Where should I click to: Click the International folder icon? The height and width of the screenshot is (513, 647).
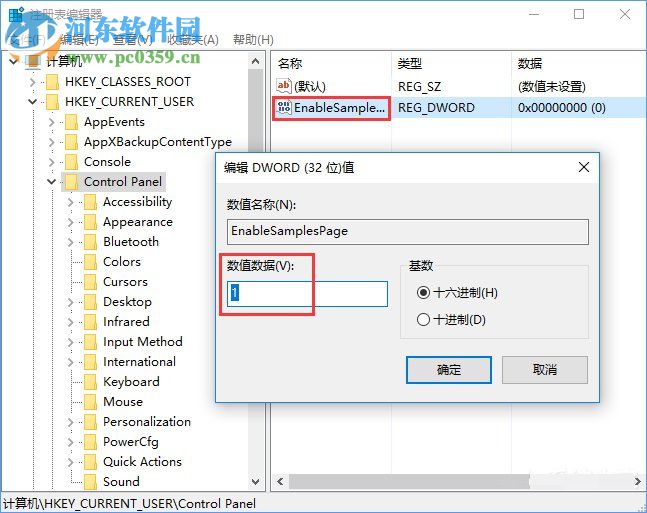(90, 362)
